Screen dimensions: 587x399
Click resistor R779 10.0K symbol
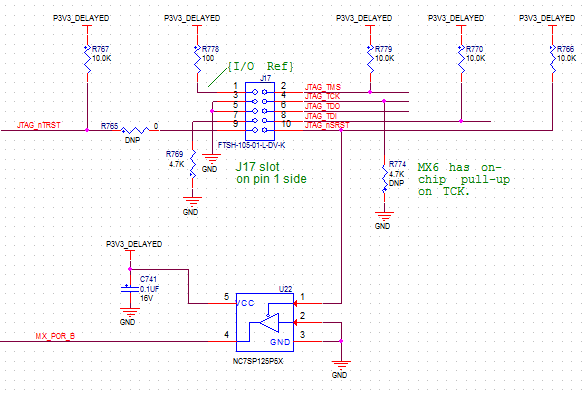370,59
